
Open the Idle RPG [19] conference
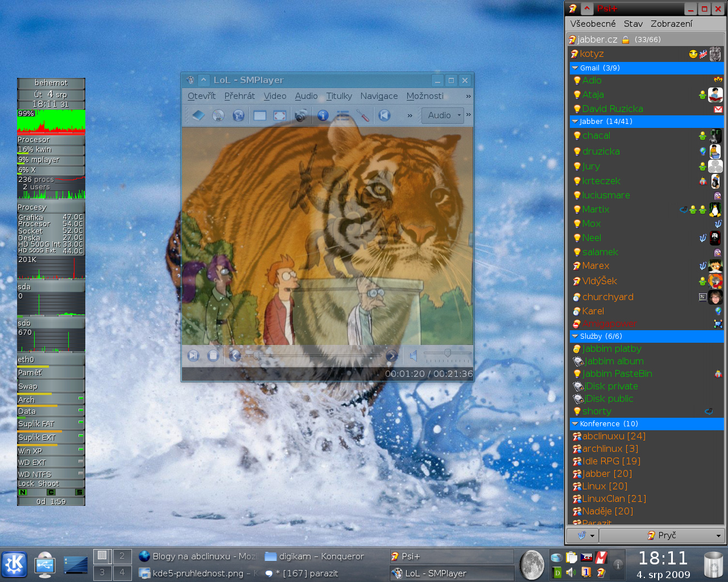(647, 462)
